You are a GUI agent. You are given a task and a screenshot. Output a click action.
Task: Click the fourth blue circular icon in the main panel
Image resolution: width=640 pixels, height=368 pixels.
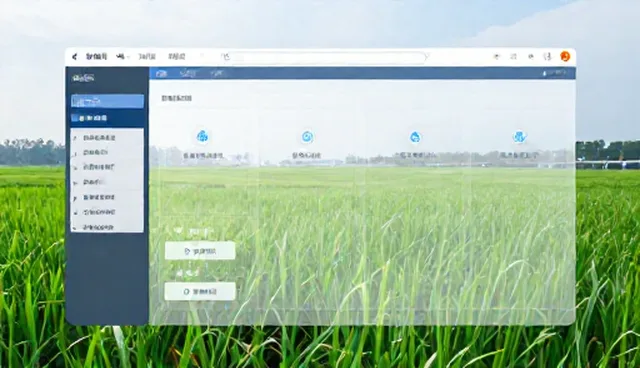(x=519, y=137)
